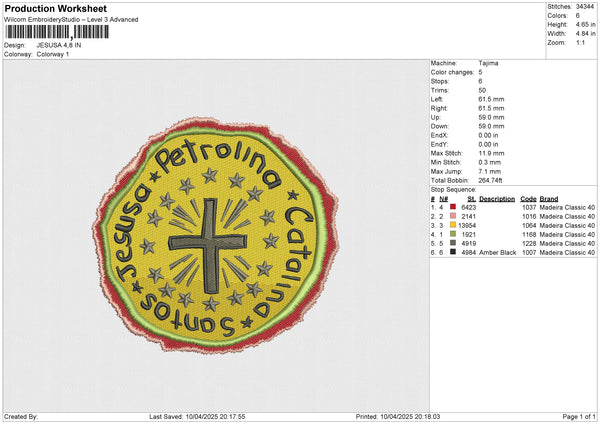Click the Code column header
Screen dimensions: 600x424
click(528, 198)
